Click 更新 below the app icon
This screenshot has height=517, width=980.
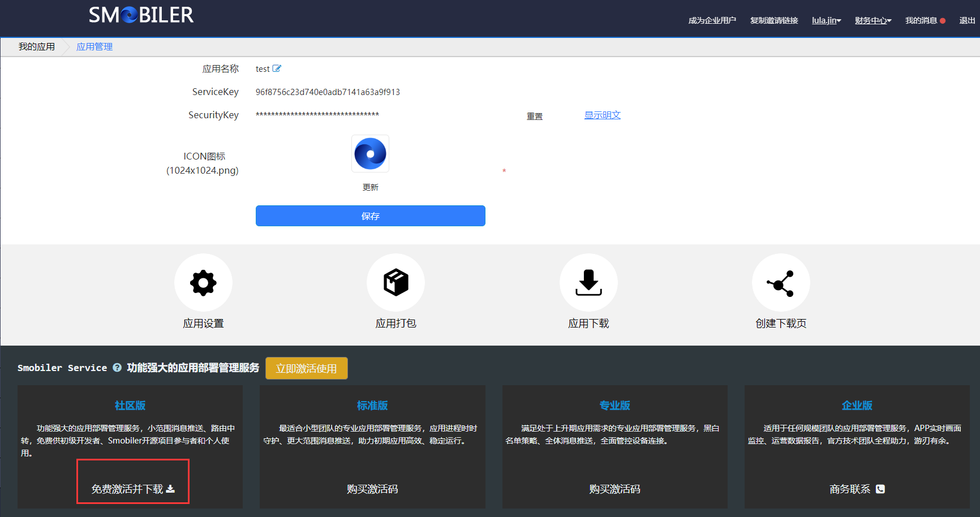[x=371, y=187]
